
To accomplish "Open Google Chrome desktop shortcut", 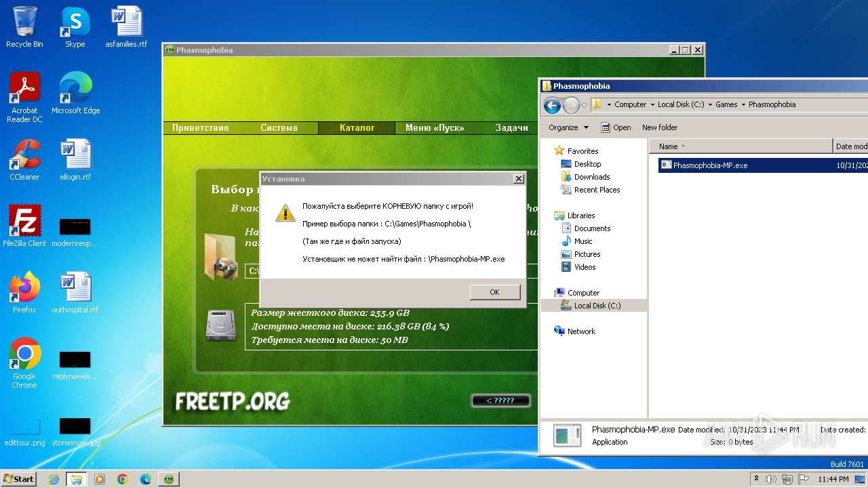I will (24, 363).
